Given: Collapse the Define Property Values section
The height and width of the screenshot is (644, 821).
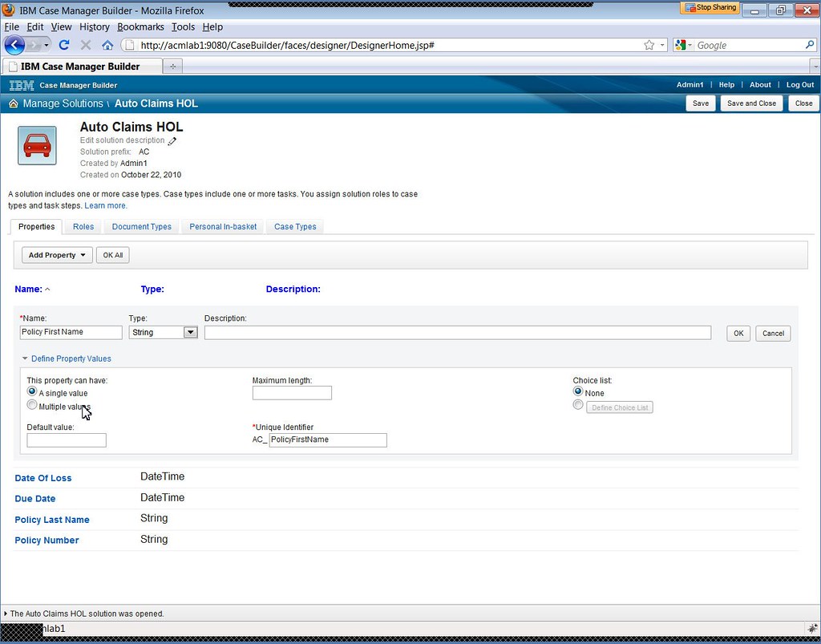Looking at the screenshot, I should click(25, 358).
